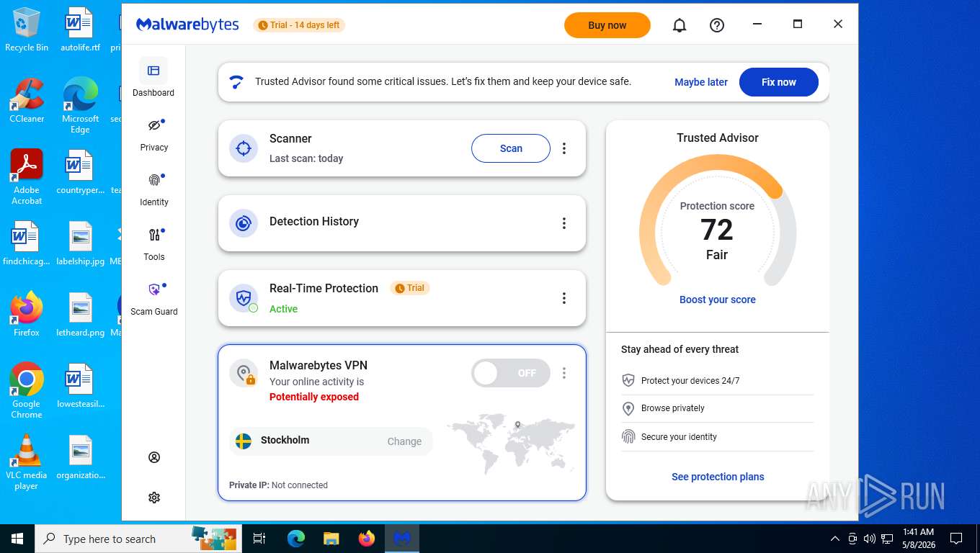Click the Trial - 14 days left badge
The image size is (980, 553).
[x=299, y=25]
